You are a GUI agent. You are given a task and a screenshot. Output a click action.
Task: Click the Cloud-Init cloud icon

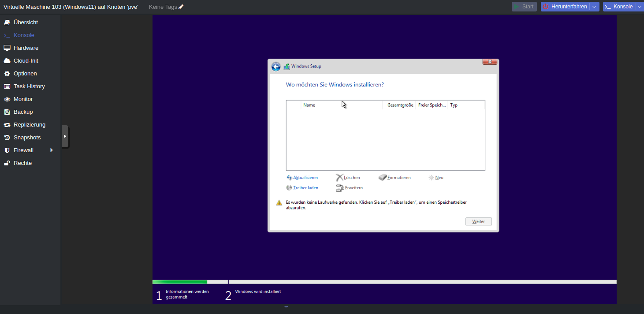[x=7, y=61]
